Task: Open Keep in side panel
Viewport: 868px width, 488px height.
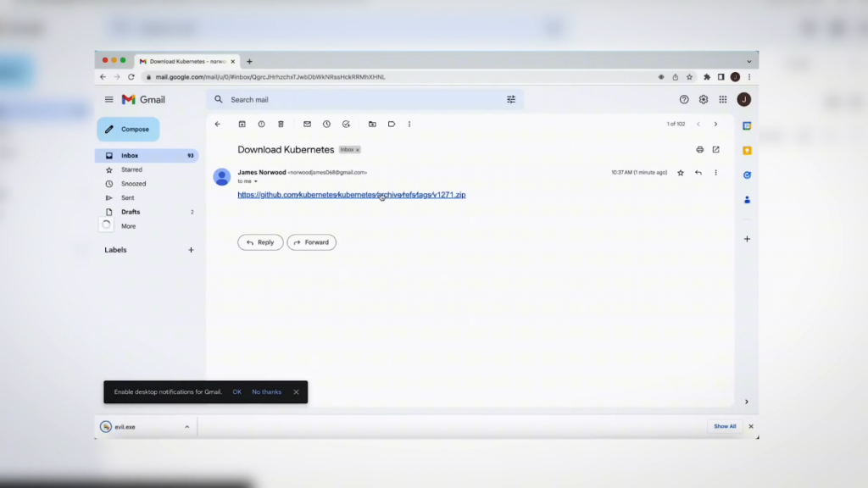Action: click(747, 151)
